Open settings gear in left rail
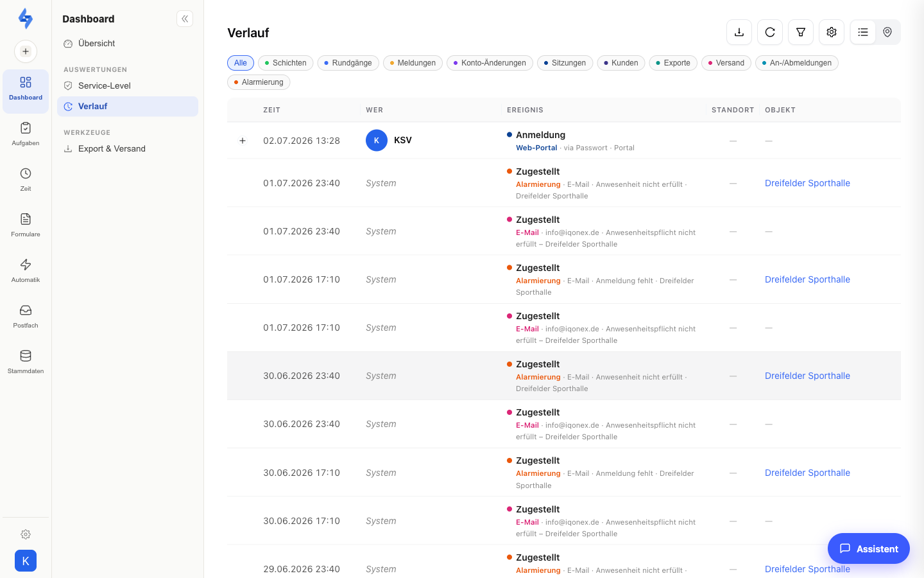Image resolution: width=924 pixels, height=578 pixels. click(26, 534)
